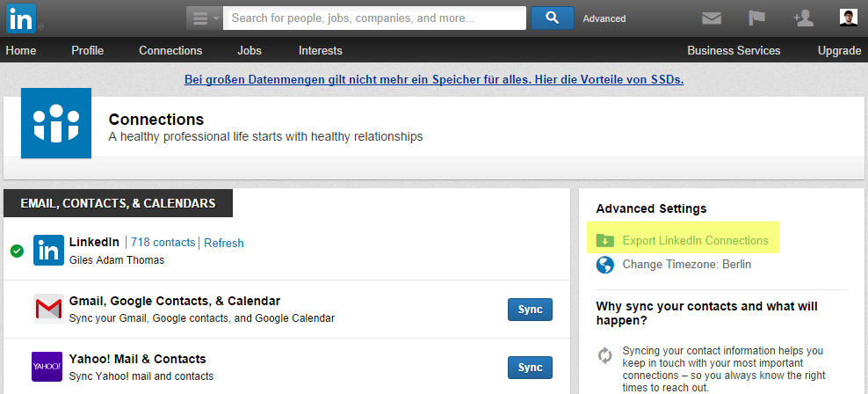Open the Business Services menu
Screen dimensions: 868x394
tap(734, 50)
